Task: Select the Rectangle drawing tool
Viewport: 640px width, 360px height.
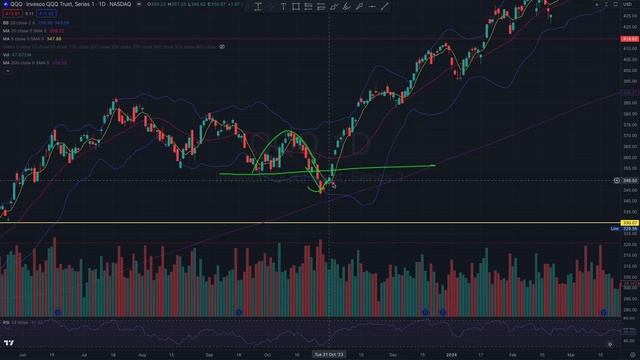Action: (296, 7)
